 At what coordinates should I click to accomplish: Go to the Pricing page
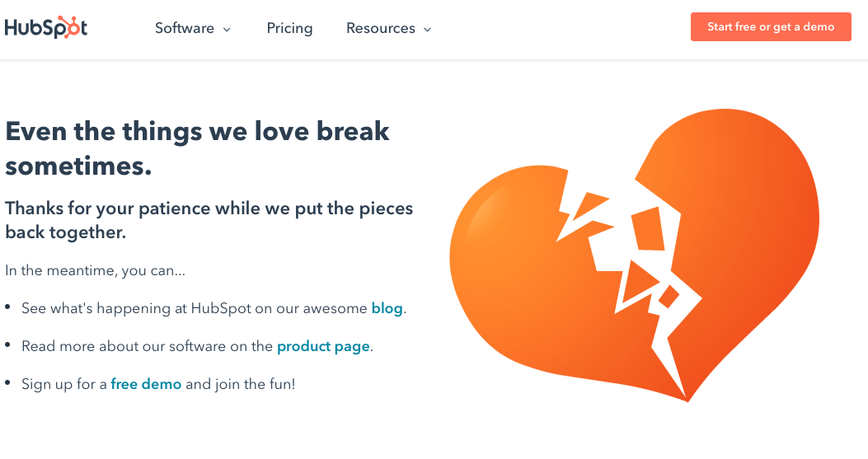pos(289,28)
